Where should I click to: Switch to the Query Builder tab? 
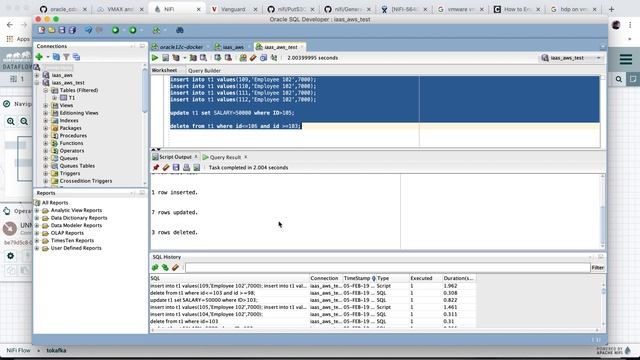pyautogui.click(x=204, y=71)
